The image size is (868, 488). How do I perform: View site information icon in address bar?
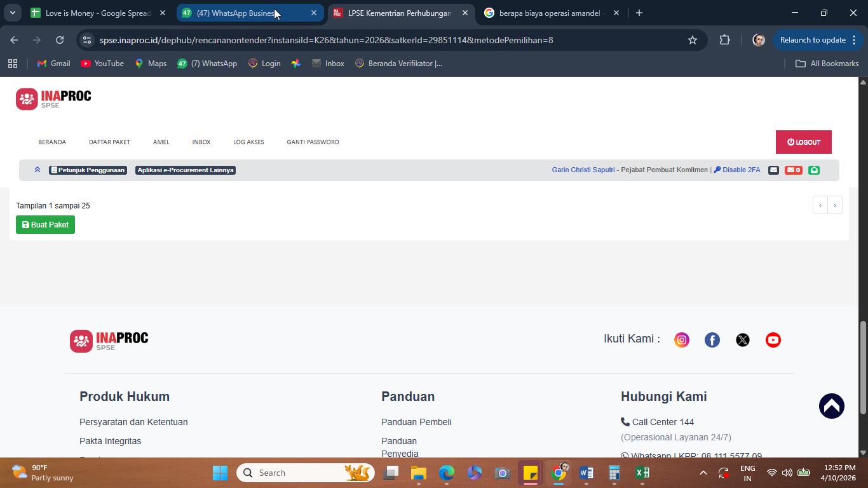click(x=88, y=40)
